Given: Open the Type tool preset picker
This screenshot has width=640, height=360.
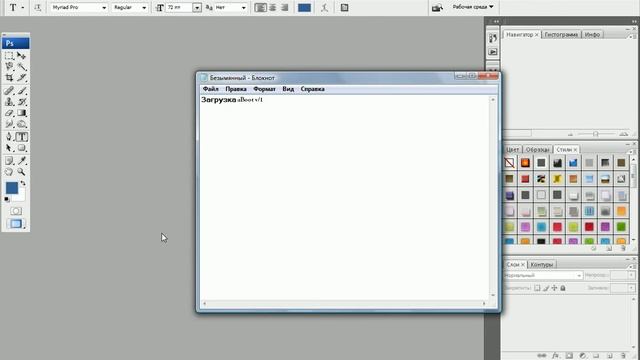Looking at the screenshot, I should [16, 7].
